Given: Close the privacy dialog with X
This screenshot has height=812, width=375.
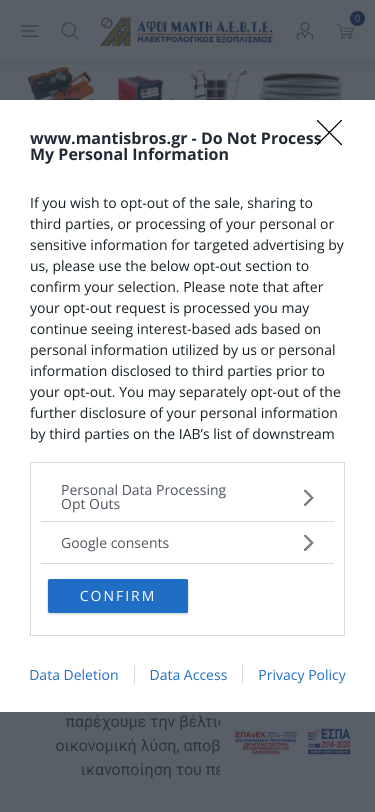Looking at the screenshot, I should click(329, 133).
